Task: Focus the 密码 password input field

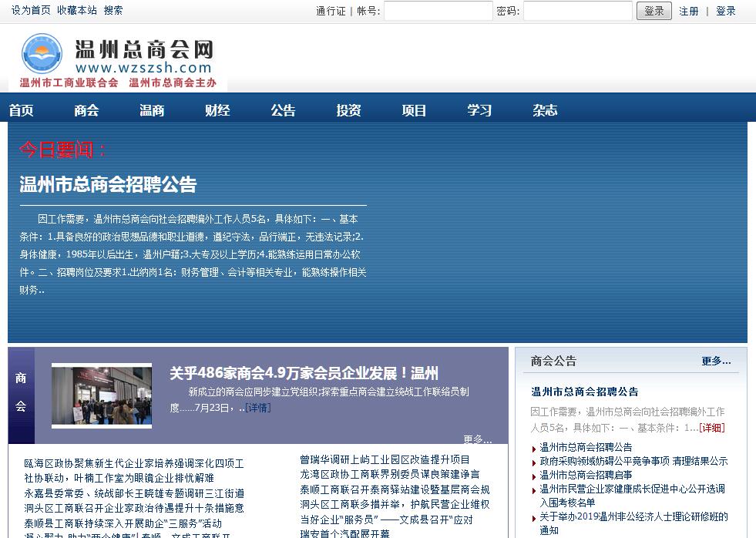Action: tap(577, 11)
